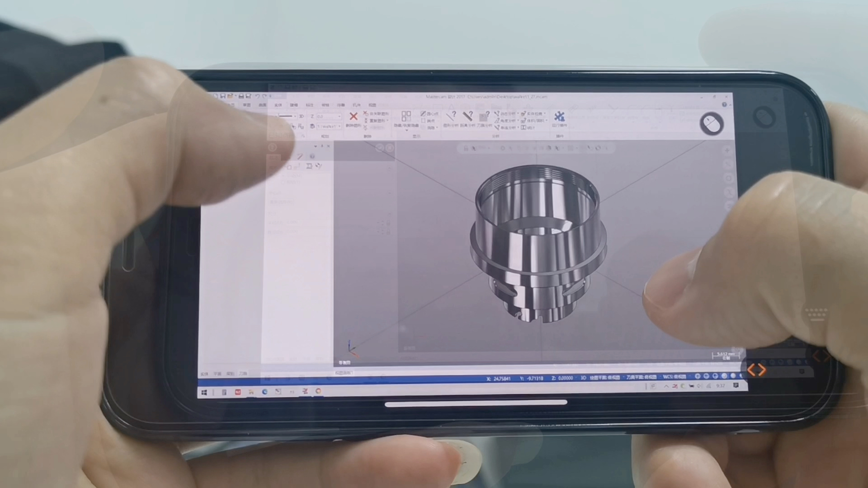Click the blue browser icon on the taskbar
This screenshot has width=868, height=488.
pos(264,391)
